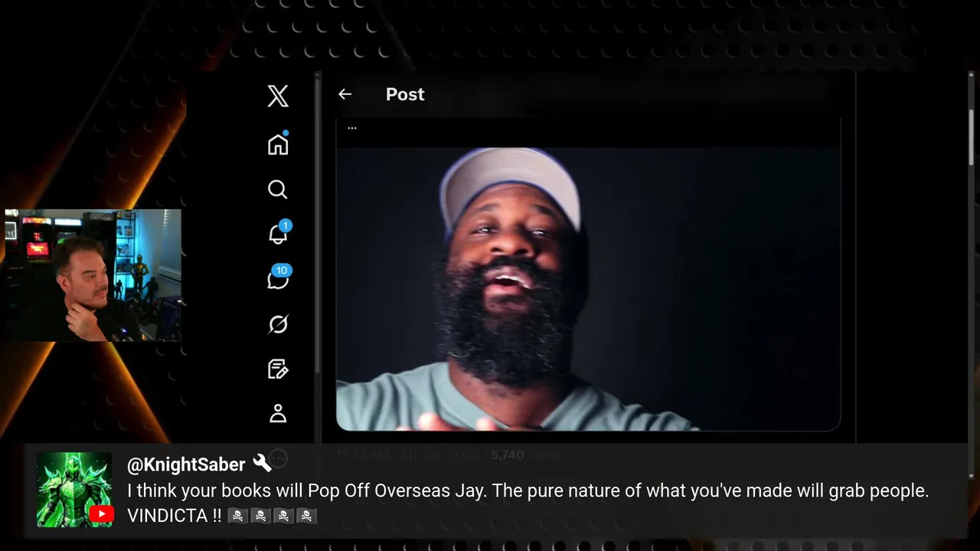
Task: Click KnightSaber's green knight avatar
Action: coord(74,490)
